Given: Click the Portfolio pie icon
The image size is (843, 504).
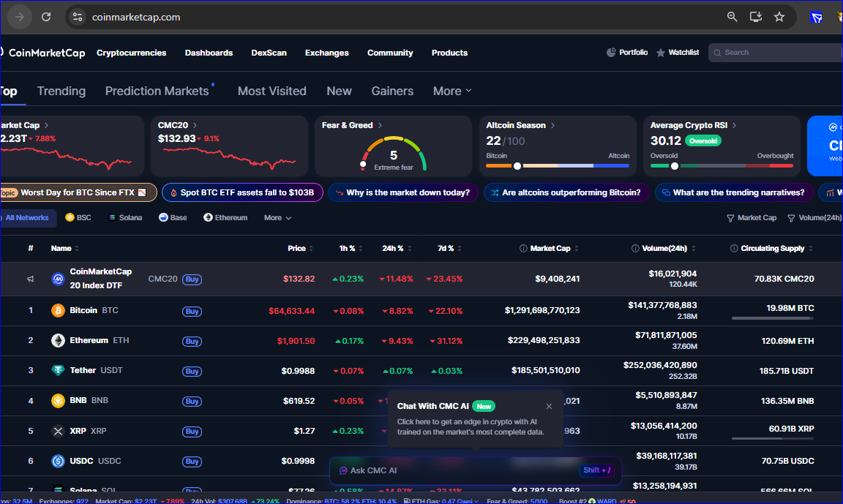Looking at the screenshot, I should tap(611, 52).
